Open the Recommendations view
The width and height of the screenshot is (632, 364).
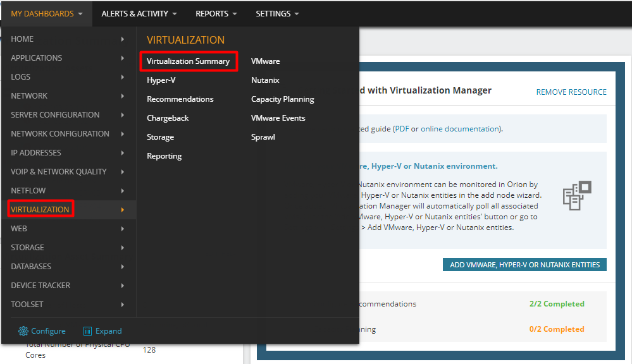tap(180, 99)
